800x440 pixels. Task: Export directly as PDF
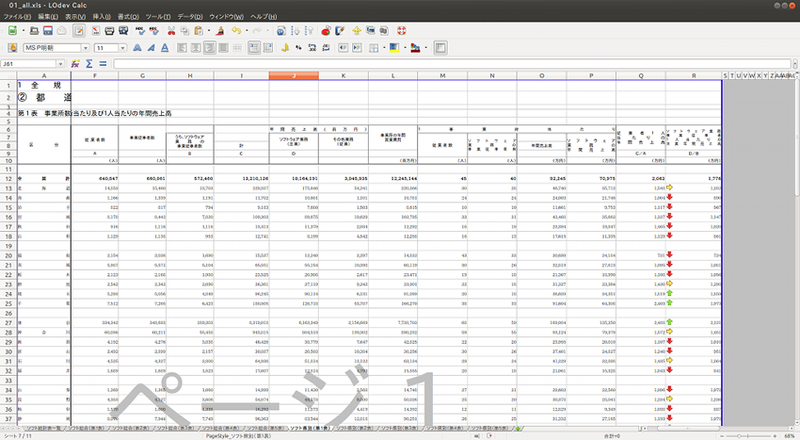tap(96, 31)
